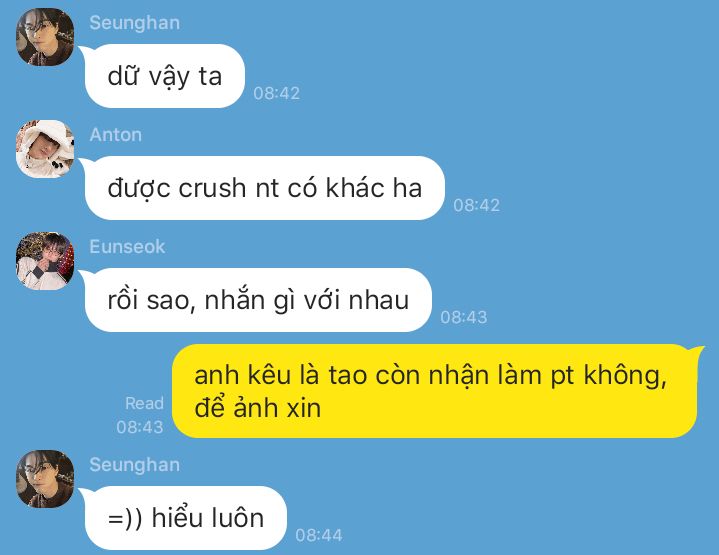This screenshot has height=555, width=719.
Task: Click the 08:43 timestamp under Read
Action: click(140, 427)
